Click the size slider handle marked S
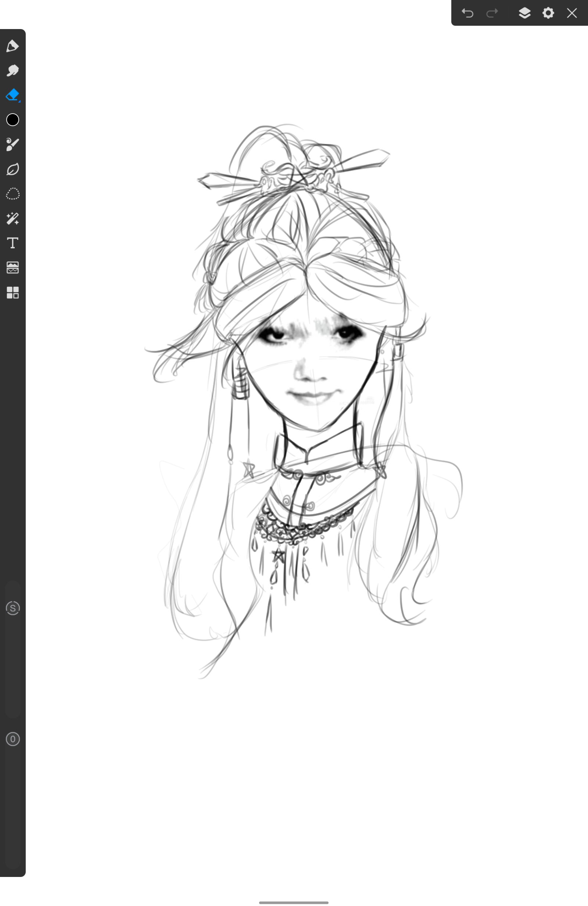 point(12,608)
